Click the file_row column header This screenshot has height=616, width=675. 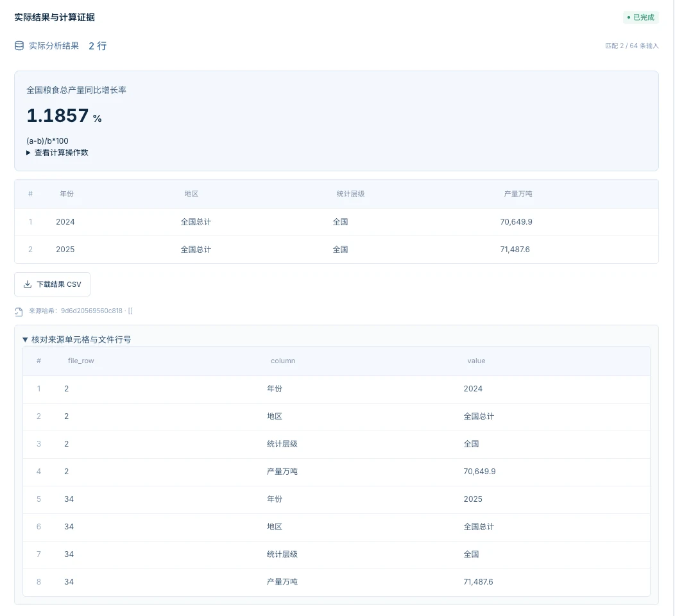tap(81, 361)
